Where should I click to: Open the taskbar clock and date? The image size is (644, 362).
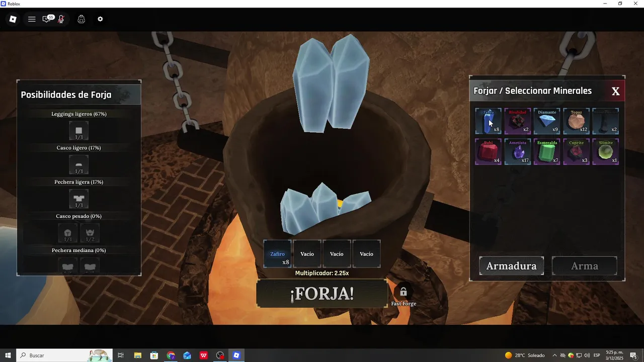(614, 355)
